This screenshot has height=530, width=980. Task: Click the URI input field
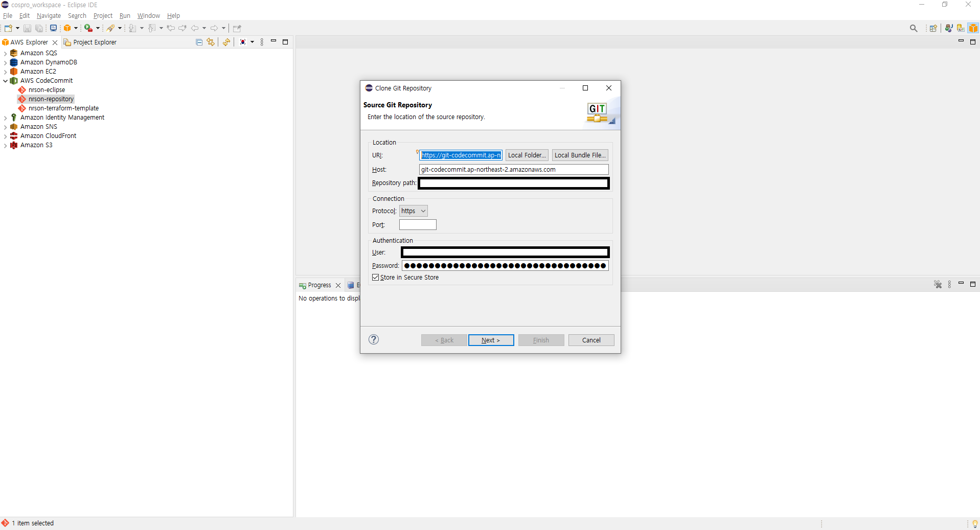coord(461,155)
